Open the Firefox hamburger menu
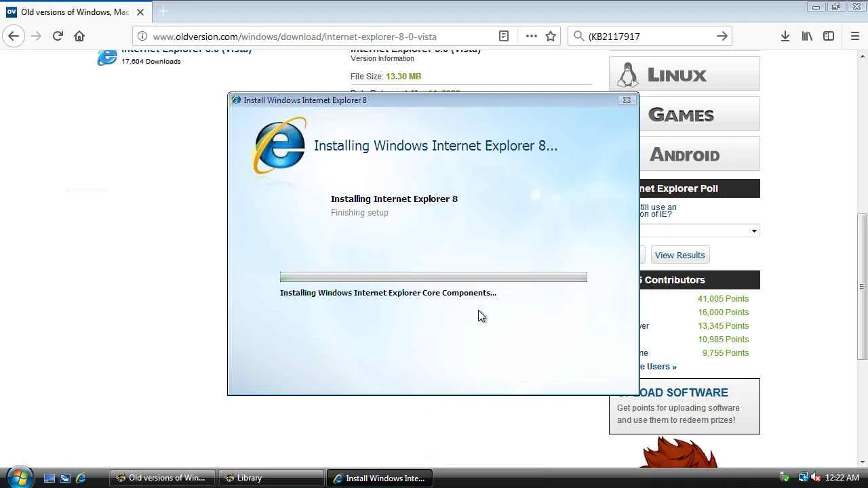 pyautogui.click(x=855, y=37)
